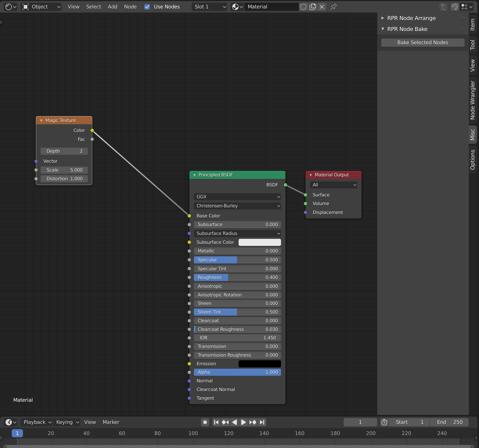The width and height of the screenshot is (479, 448).
Task: Click the Emission black color swatch
Action: 260,364
